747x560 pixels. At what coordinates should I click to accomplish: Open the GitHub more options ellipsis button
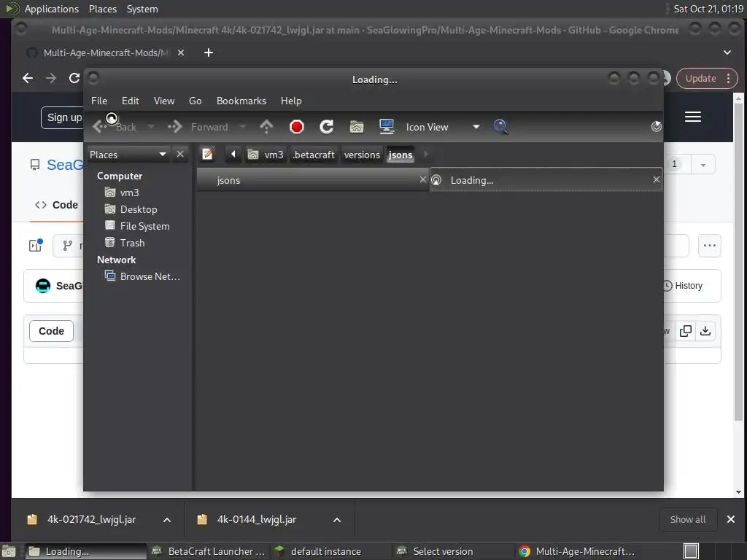[x=709, y=246]
